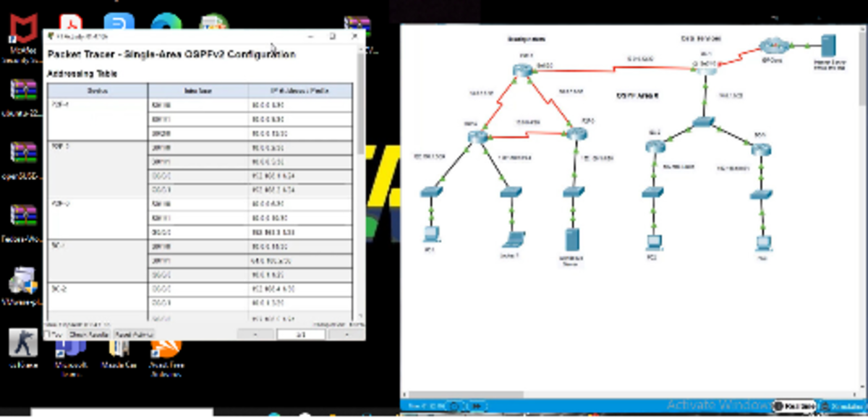Select the P2P-3 router in the topology
This screenshot has height=418, width=868.
point(576,133)
